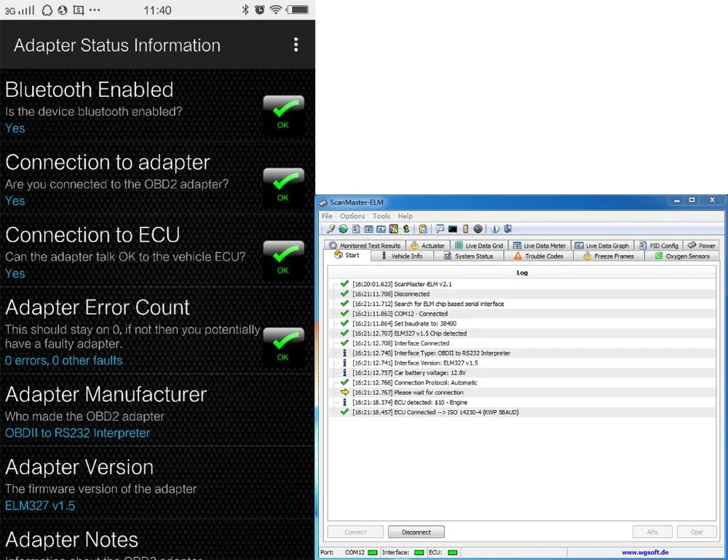Select log row 'COM12 - Connected'
The image size is (728, 560).
click(522, 314)
